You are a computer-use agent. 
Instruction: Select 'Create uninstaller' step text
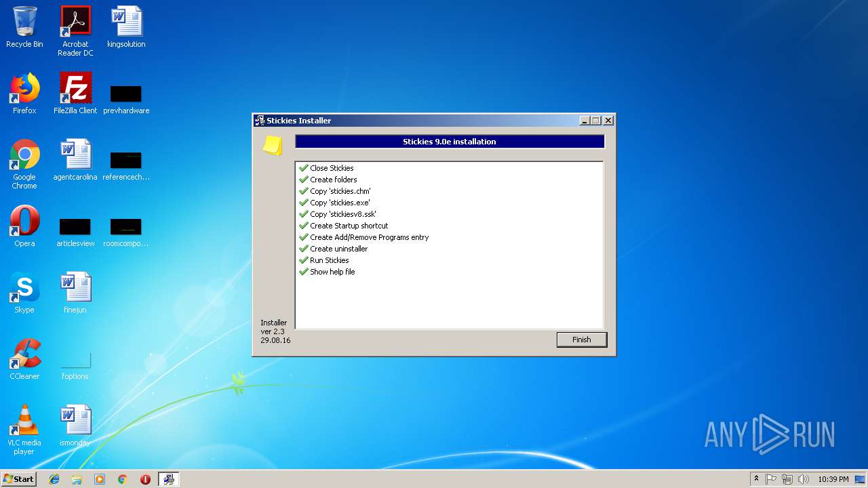point(338,249)
